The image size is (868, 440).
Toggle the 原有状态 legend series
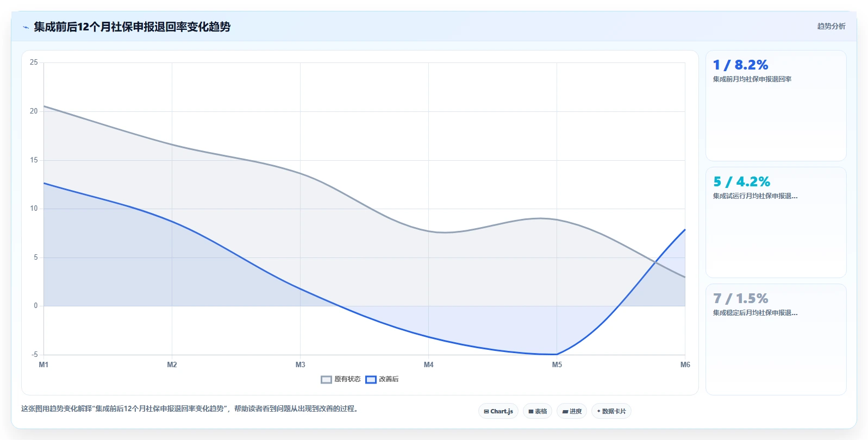(341, 379)
